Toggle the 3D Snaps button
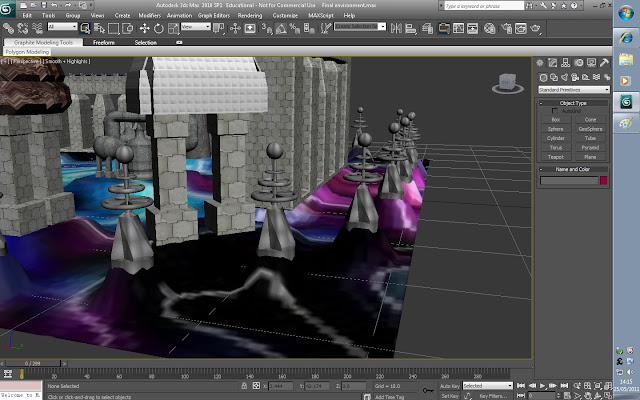640x400 pixels. click(267, 28)
